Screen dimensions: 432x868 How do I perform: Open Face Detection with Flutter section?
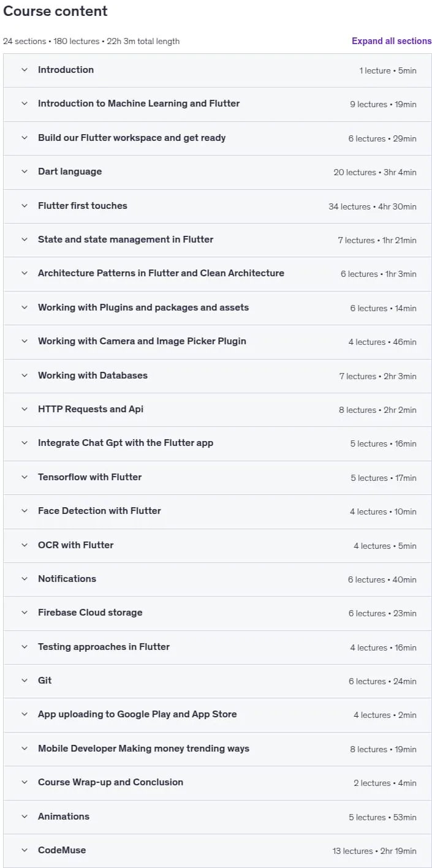coord(217,511)
